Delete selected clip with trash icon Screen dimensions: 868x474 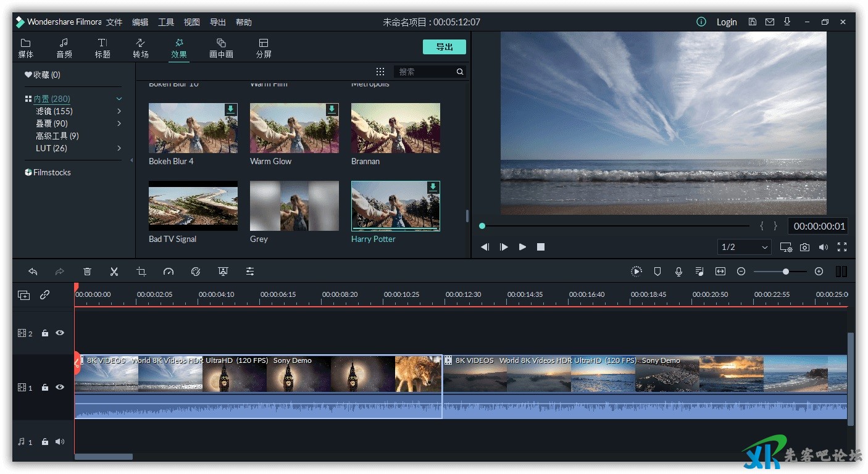87,272
